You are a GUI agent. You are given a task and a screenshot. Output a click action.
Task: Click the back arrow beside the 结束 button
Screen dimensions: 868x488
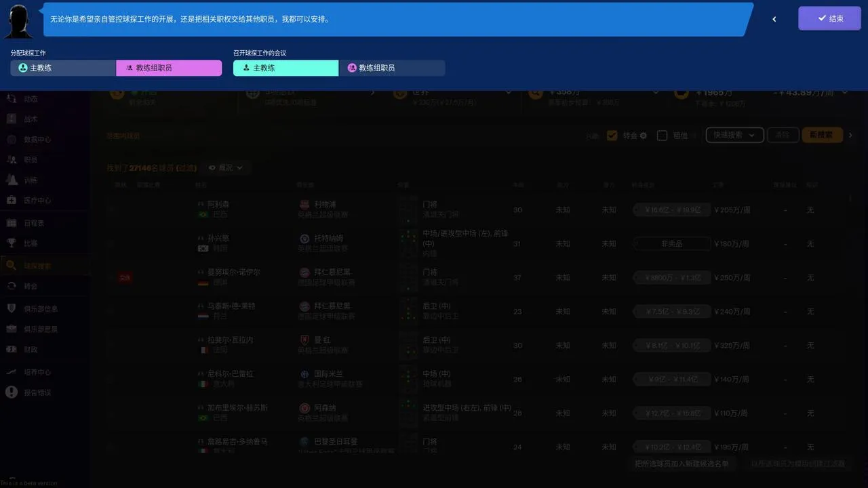774,19
